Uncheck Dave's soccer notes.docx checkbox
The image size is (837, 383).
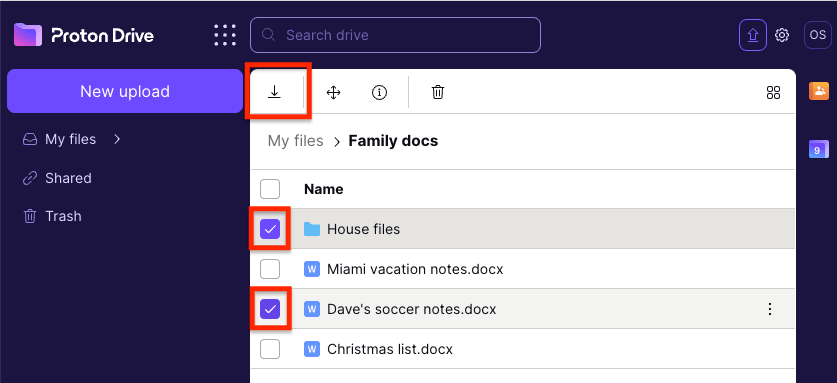tap(270, 309)
